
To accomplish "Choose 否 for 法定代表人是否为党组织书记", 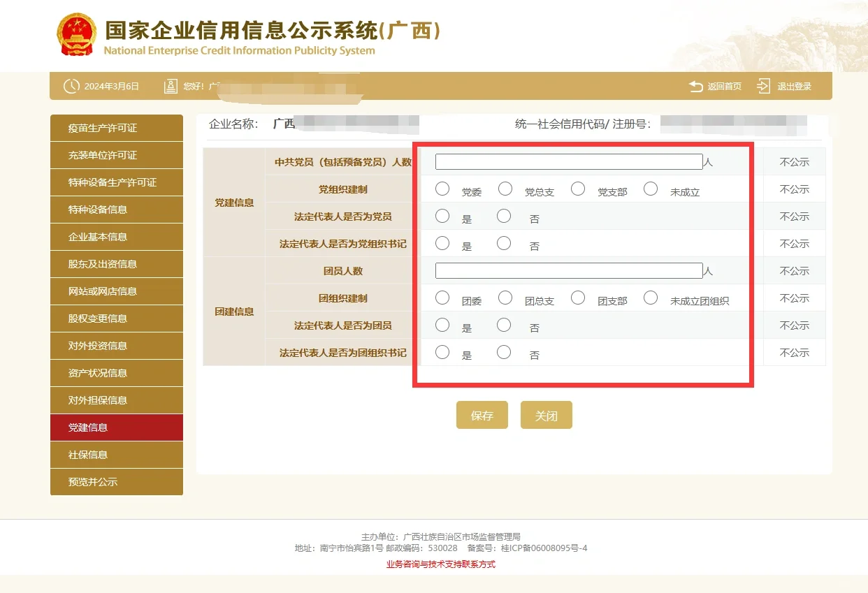I will click(504, 243).
